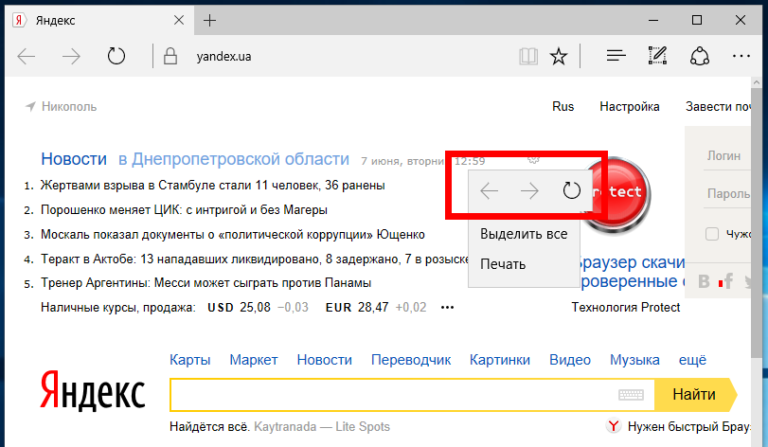768x447 pixels.
Task: Close the Яндекс tab
Action: click(x=179, y=20)
